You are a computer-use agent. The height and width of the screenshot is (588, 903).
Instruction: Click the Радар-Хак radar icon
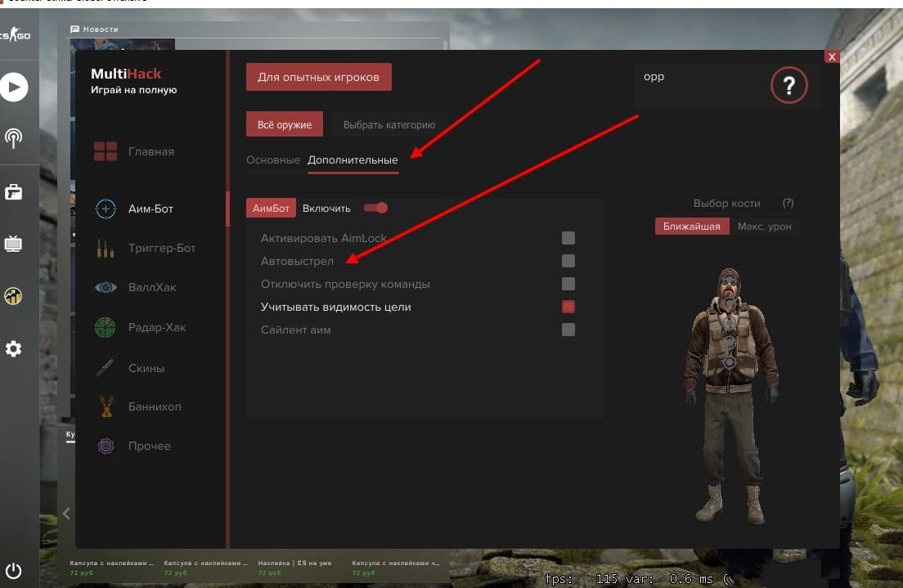coord(106,327)
